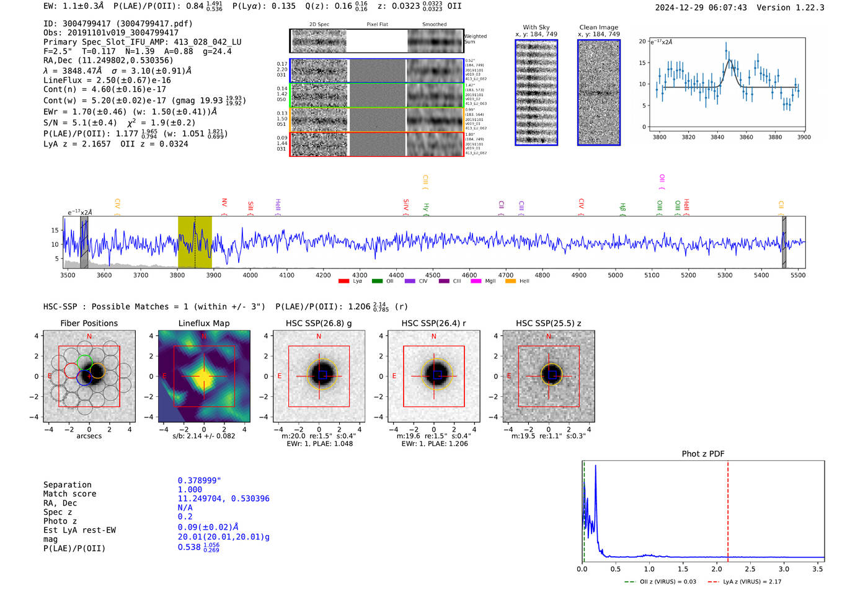Image resolution: width=868 pixels, height=591 pixels.
Task: Open the HSC SSP(25.5) z cutout
Action: tap(549, 376)
